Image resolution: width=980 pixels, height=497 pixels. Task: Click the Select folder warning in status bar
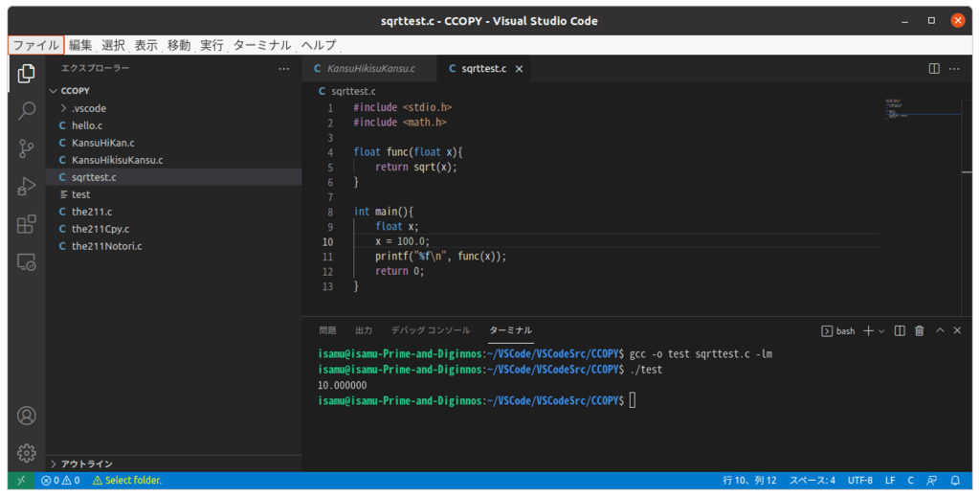tap(127, 480)
